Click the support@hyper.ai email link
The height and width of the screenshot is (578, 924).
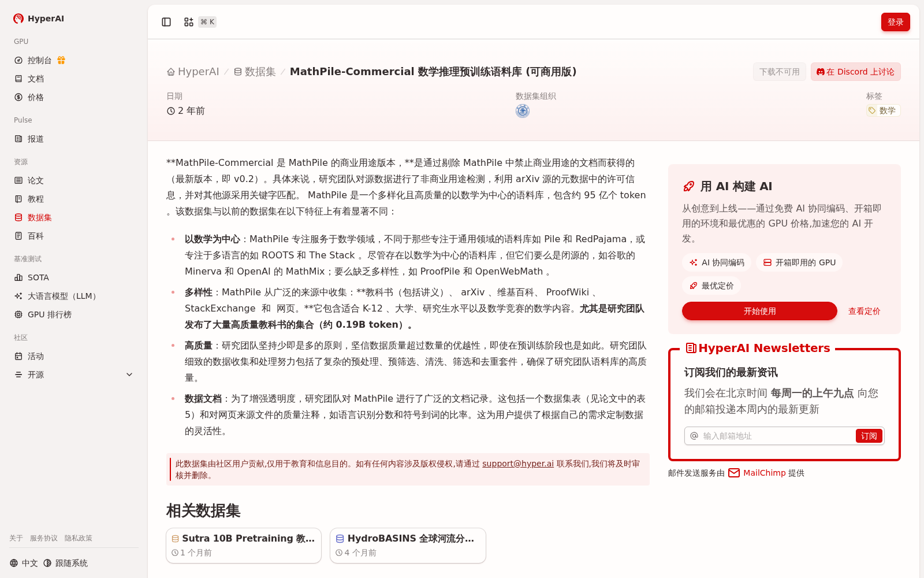518,464
